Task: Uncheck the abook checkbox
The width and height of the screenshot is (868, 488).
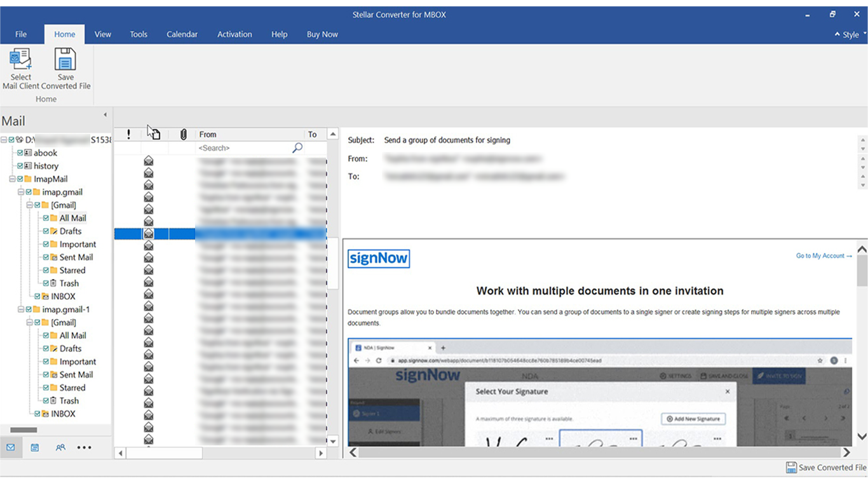Action: click(20, 153)
